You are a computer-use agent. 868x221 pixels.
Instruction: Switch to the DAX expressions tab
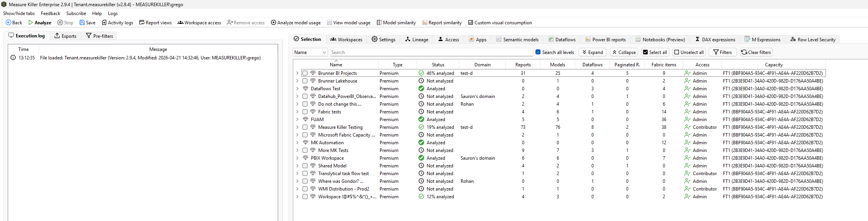(715, 39)
